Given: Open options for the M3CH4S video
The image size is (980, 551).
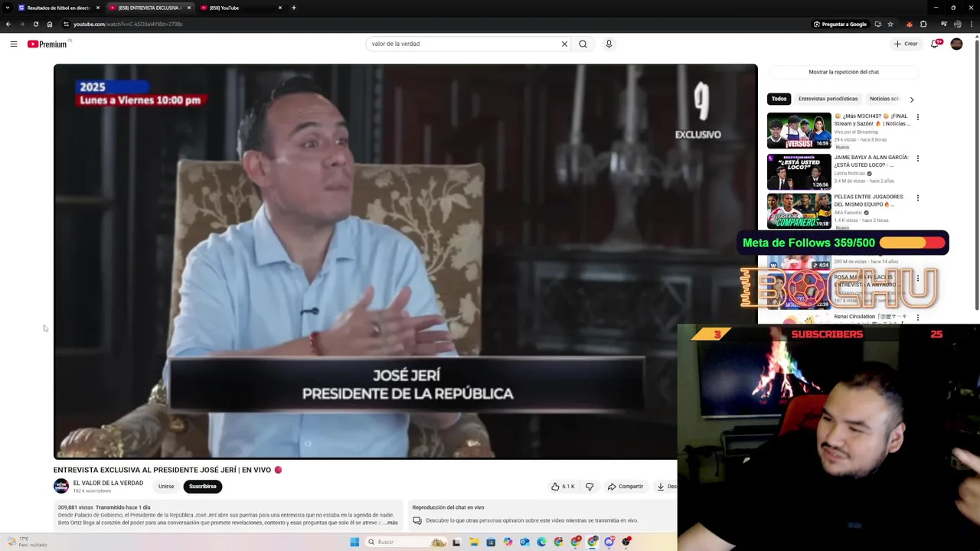Looking at the screenshot, I should 918,117.
